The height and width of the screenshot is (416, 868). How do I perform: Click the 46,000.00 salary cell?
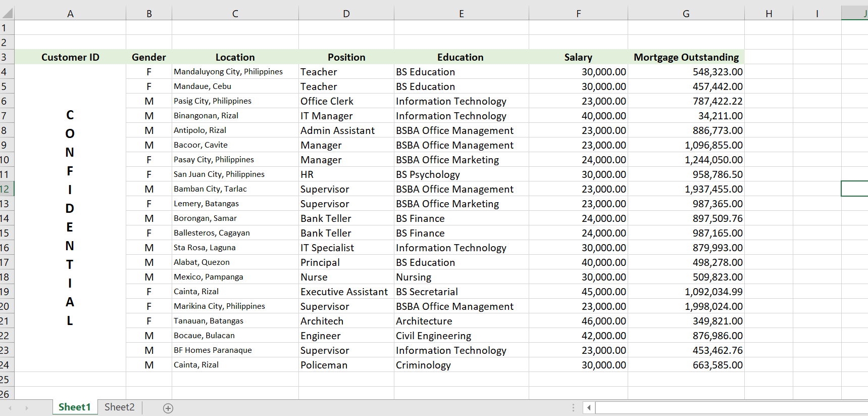pyautogui.click(x=603, y=321)
